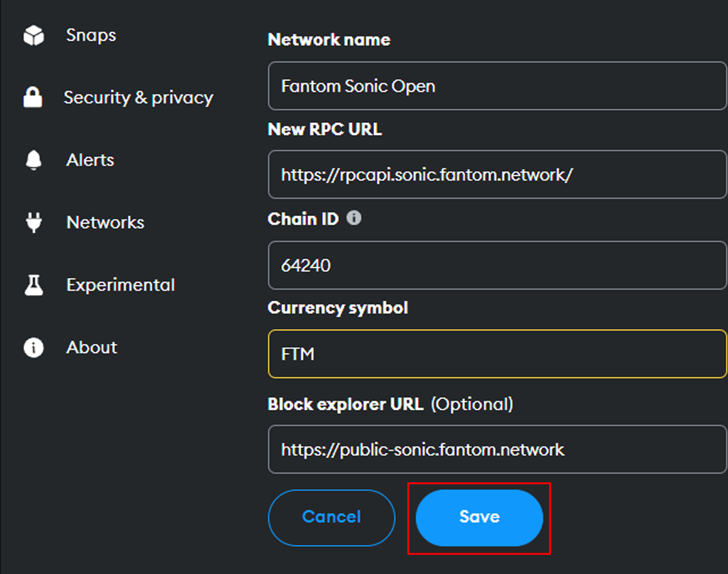Click the New RPC URL label
This screenshot has width=728, height=574.
click(325, 129)
